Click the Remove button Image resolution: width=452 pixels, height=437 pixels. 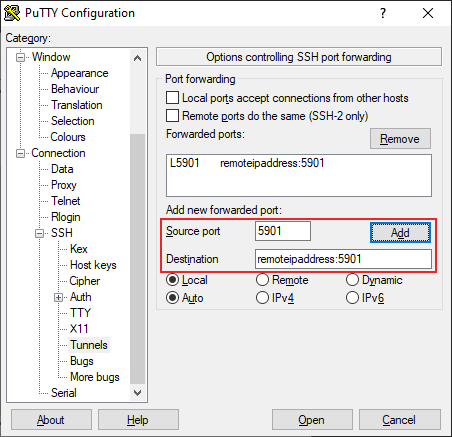[x=400, y=139]
